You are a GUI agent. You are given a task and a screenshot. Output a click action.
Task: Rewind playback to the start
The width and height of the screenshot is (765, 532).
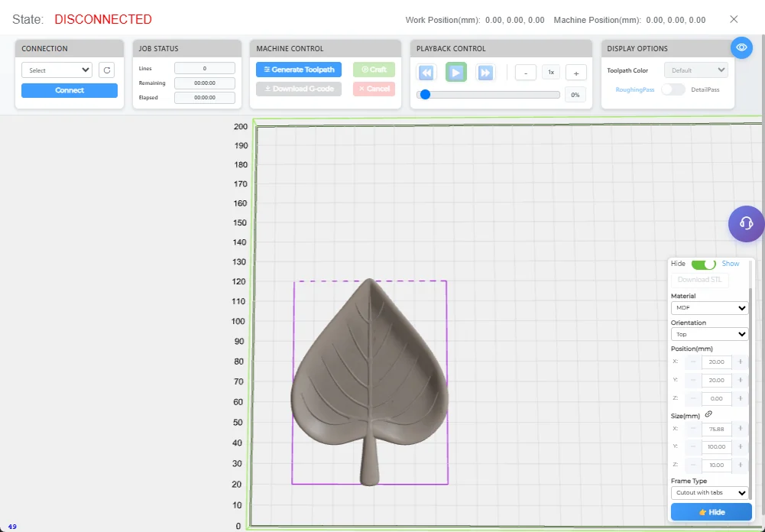[426, 73]
